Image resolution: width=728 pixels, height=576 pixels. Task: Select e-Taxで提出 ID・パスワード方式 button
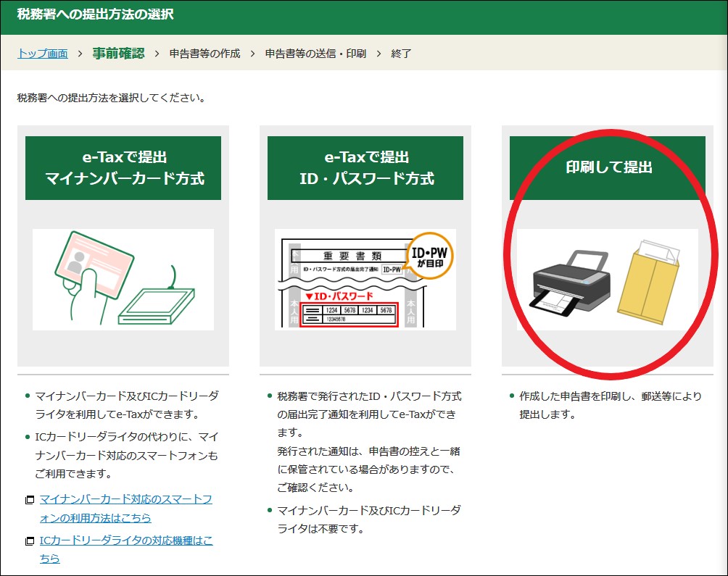(365, 168)
